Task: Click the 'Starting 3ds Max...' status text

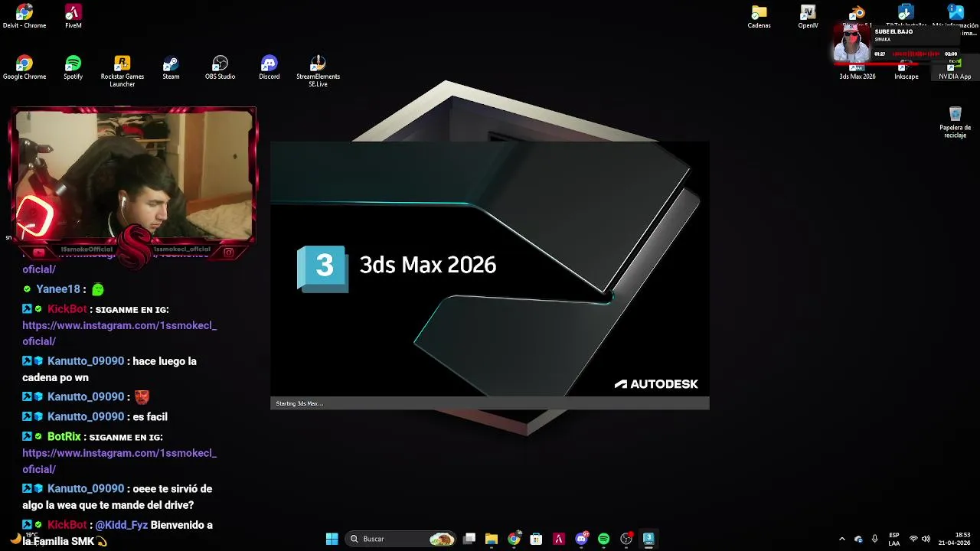Action: (299, 403)
